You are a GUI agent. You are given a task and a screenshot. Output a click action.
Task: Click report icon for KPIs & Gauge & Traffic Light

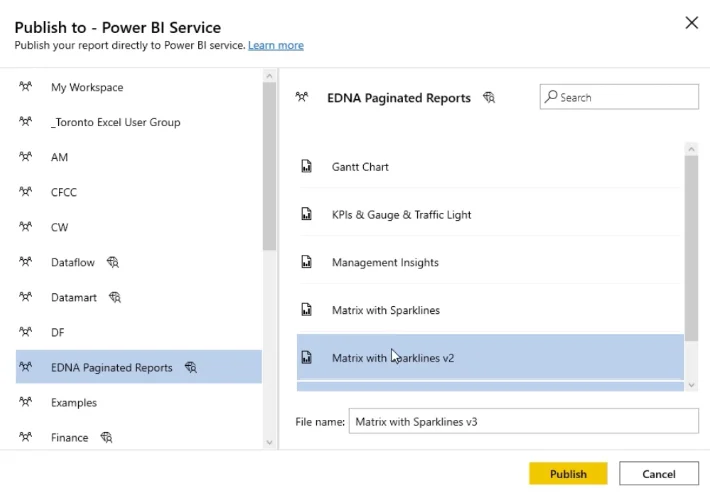[x=307, y=214]
